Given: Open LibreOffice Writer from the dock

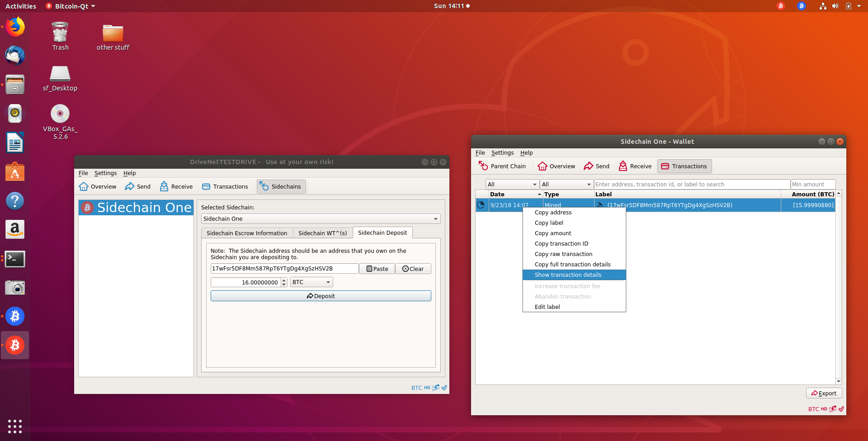Looking at the screenshot, I should (15, 142).
